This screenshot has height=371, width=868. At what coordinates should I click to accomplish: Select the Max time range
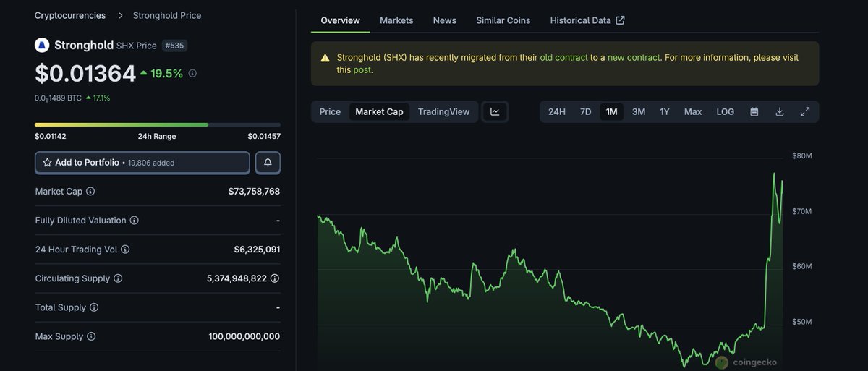pos(693,111)
